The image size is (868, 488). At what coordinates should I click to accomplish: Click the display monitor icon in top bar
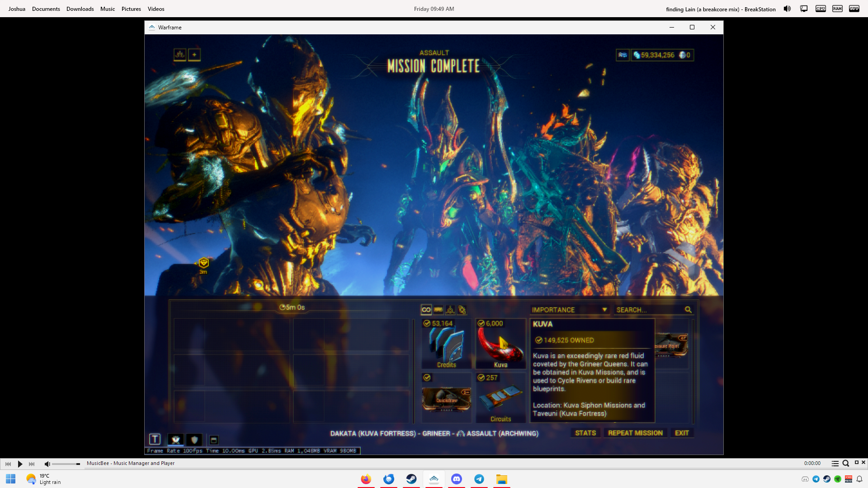point(804,9)
